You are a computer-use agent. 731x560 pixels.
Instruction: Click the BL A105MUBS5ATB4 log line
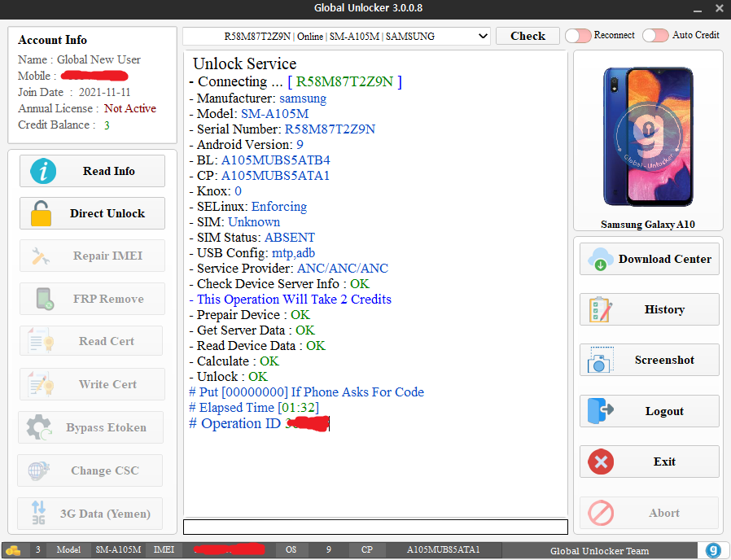click(260, 160)
